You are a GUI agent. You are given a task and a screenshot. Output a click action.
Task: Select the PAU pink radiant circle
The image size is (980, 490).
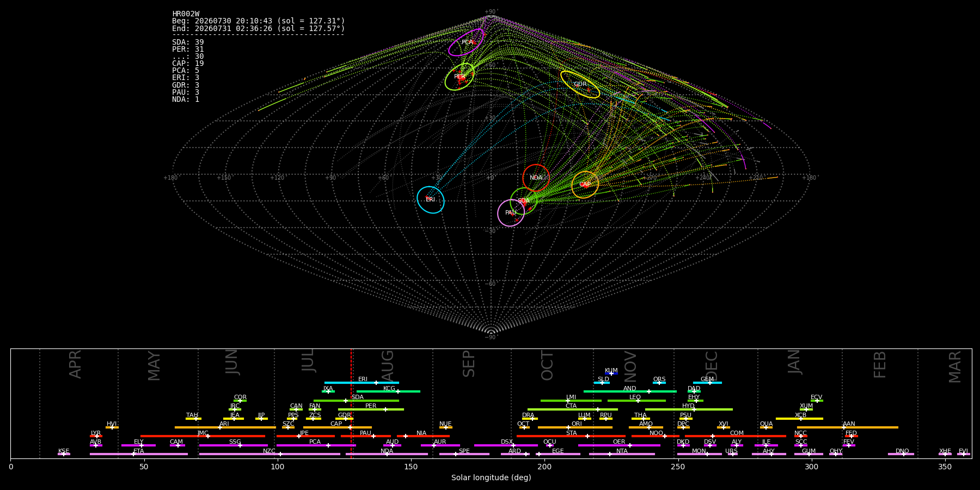point(511,213)
